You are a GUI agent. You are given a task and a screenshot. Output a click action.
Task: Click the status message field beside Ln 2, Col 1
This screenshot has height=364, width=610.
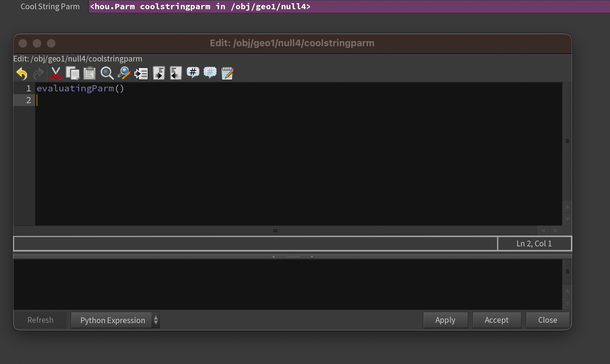tap(255, 244)
